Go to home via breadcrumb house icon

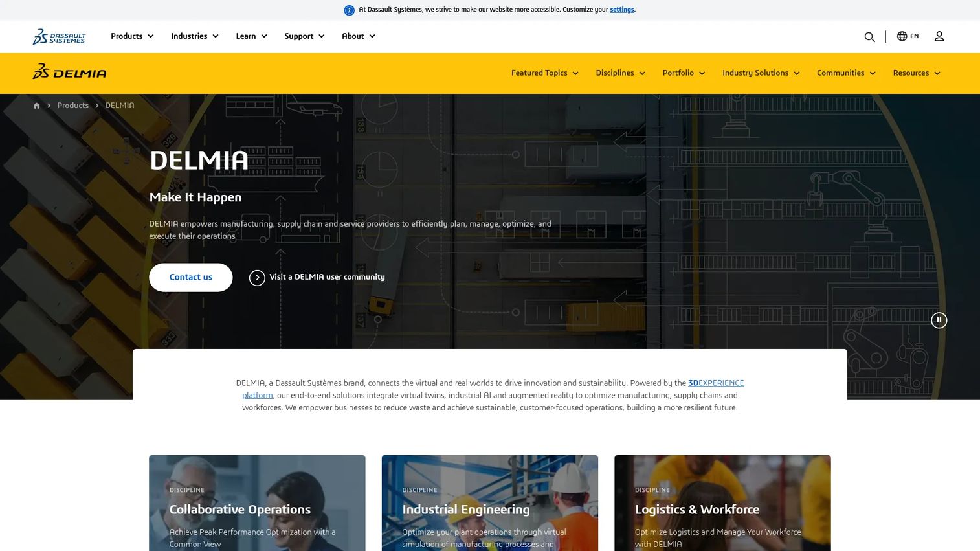(37, 106)
